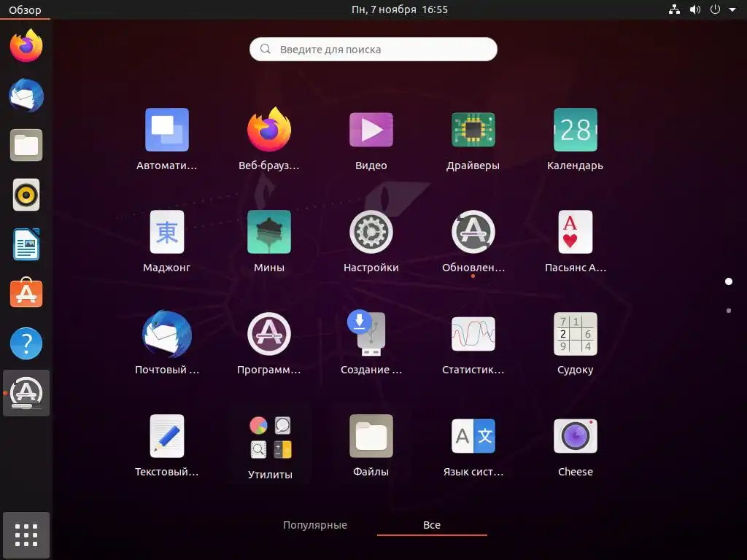Viewport: 747px width, 560px height.
Task: Open the Files manager in the dock
Action: click(x=26, y=145)
